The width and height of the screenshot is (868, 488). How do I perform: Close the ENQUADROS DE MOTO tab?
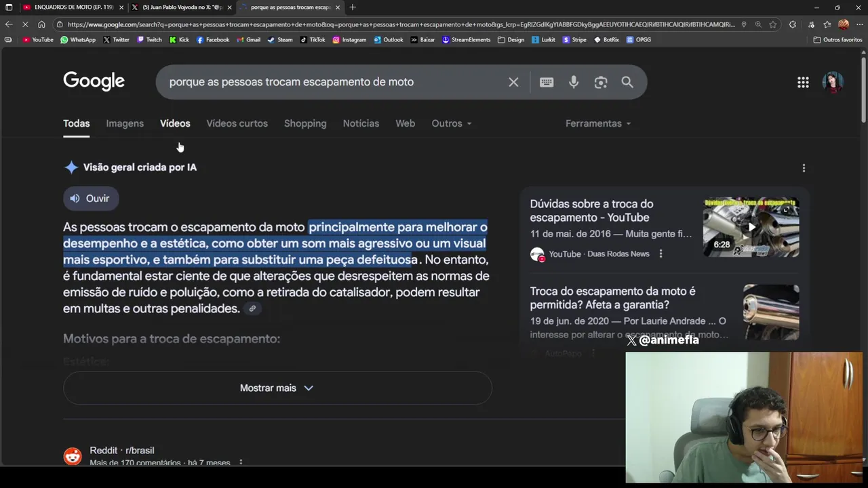pos(121,7)
